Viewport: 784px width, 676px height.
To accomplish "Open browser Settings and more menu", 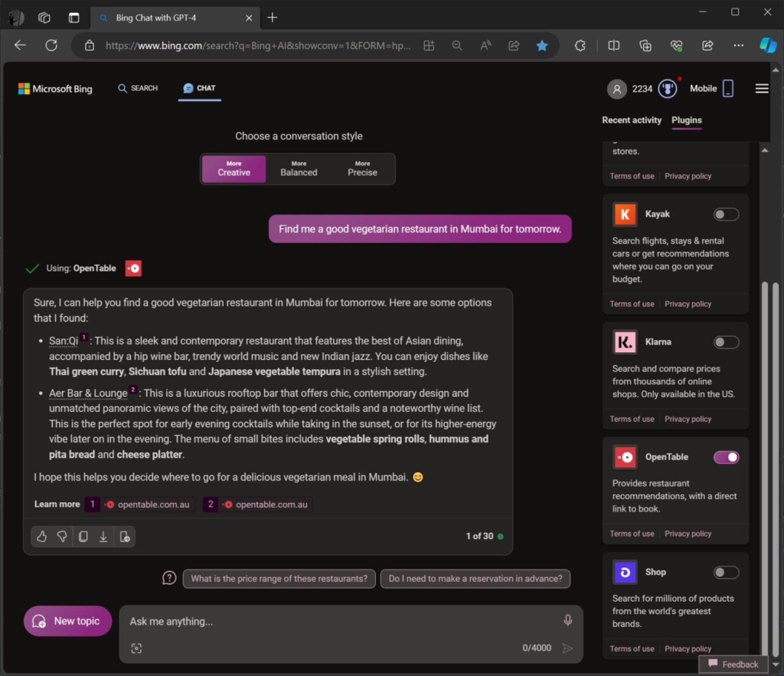I will point(738,45).
